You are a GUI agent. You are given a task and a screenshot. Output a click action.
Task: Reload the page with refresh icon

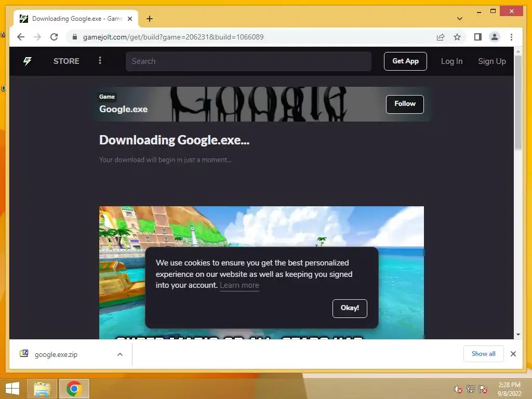tap(54, 37)
